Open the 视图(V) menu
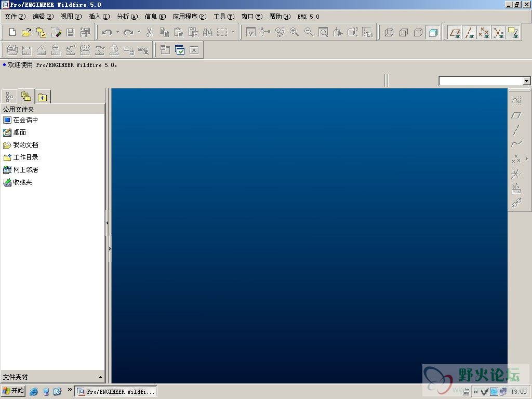Image resolution: width=532 pixels, height=399 pixels. click(x=71, y=16)
